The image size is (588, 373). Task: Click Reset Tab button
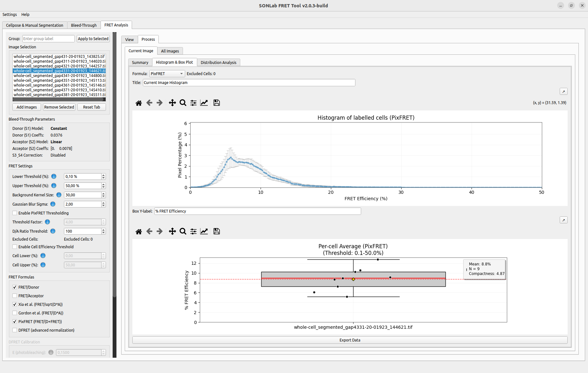pos(92,107)
